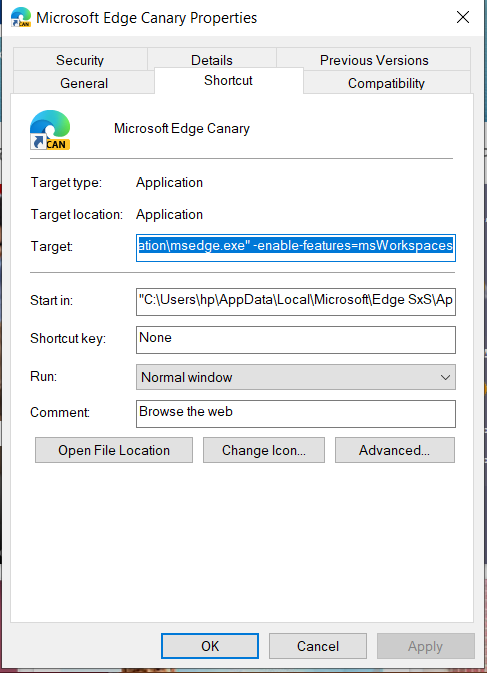Go to Previous Versions tab

pos(374,60)
